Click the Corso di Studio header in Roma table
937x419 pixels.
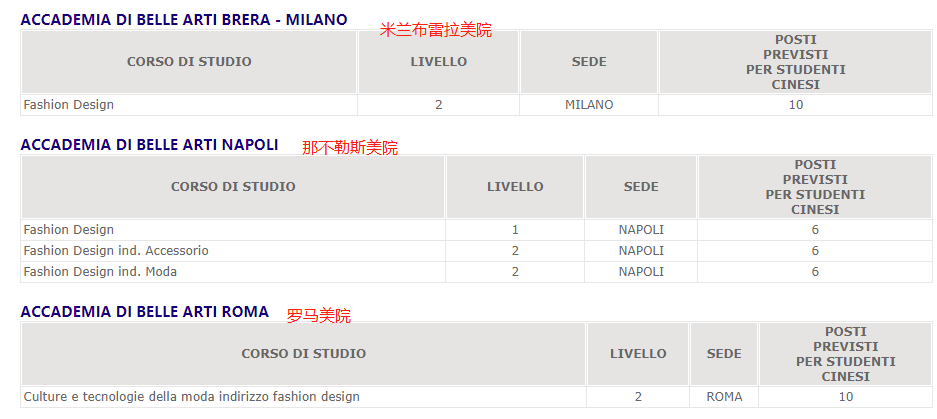[x=303, y=354]
